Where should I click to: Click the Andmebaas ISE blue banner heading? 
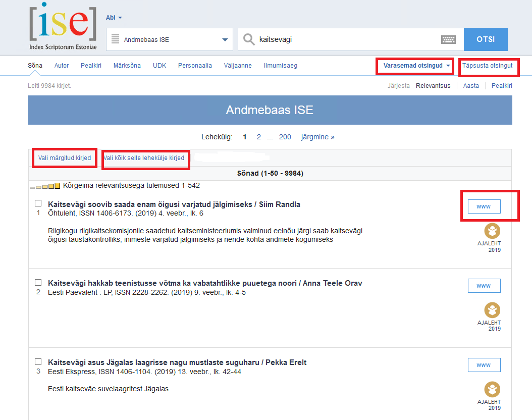click(x=270, y=110)
